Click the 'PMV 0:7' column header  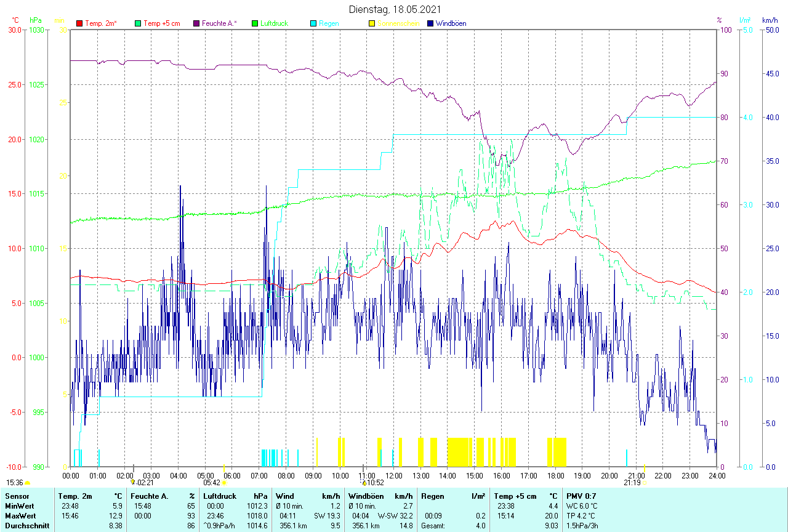pyautogui.click(x=581, y=496)
